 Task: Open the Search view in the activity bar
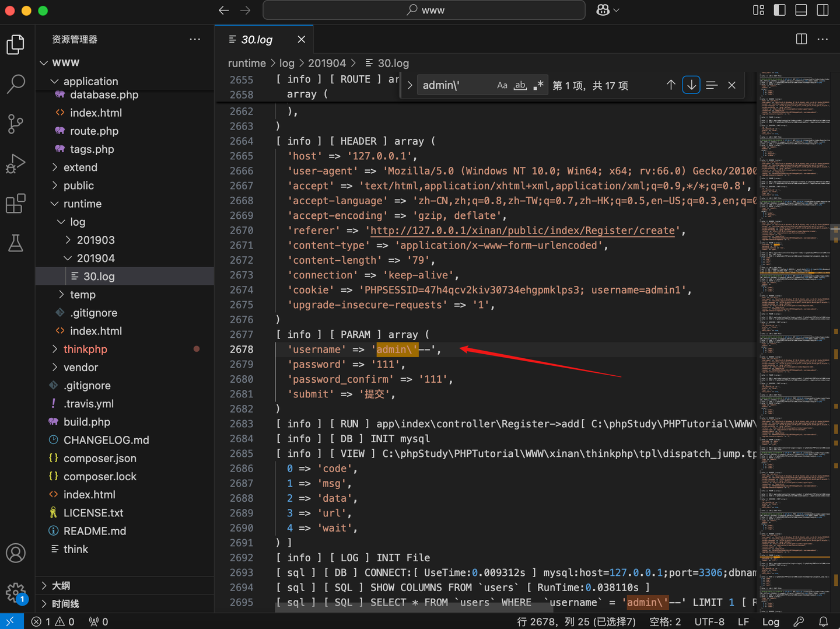16,84
